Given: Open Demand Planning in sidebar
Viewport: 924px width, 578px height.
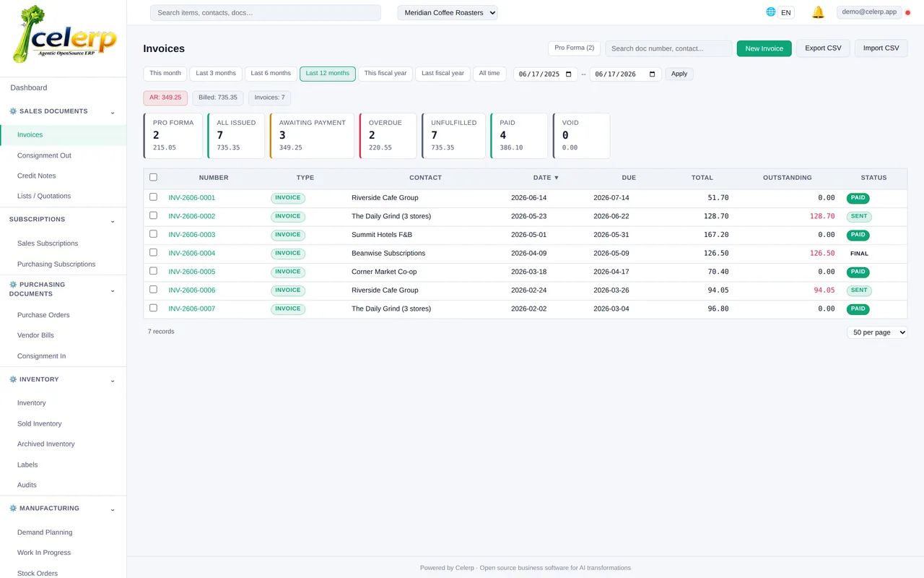Looking at the screenshot, I should point(45,532).
